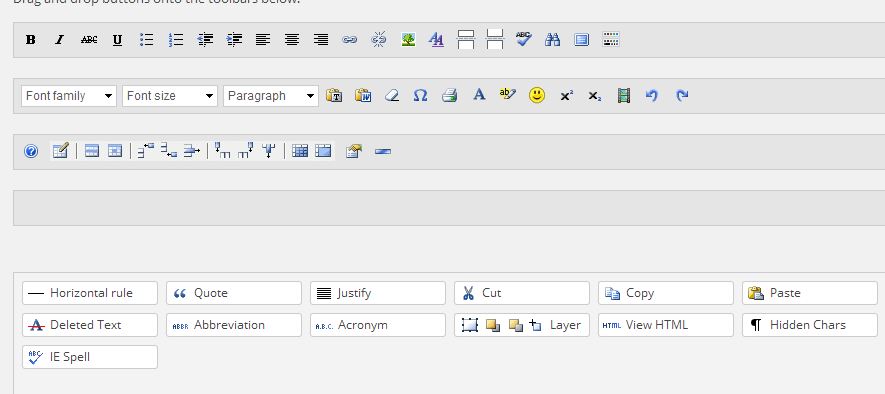Click the Merge table cells icon
This screenshot has width=885, height=394.
tap(323, 151)
